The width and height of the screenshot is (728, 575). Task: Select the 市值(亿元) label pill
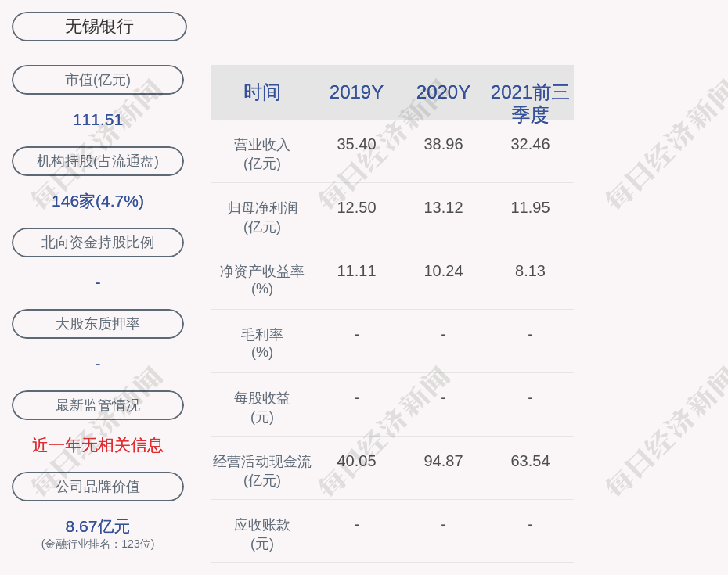coord(98,80)
